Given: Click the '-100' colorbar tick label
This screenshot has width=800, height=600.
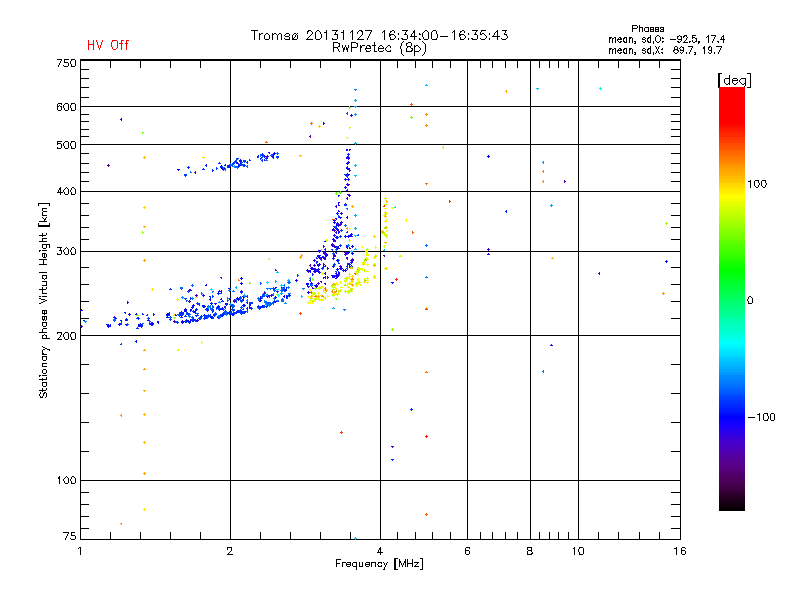Looking at the screenshot, I should pyautogui.click(x=761, y=417).
